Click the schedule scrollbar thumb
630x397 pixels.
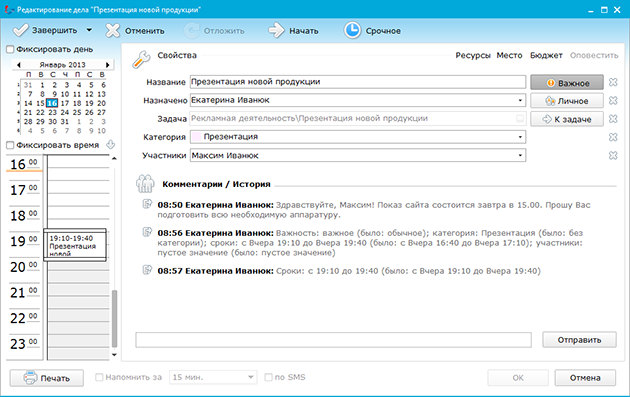click(x=114, y=319)
